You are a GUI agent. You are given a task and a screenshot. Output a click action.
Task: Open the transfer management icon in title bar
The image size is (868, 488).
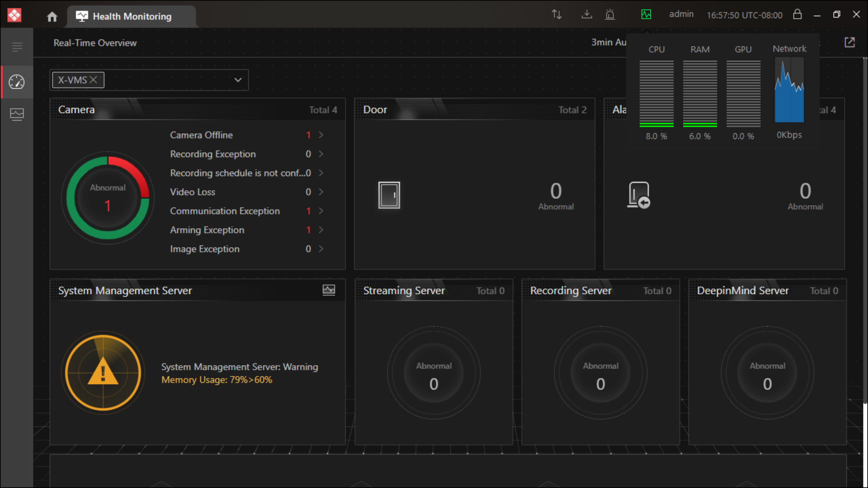(x=556, y=14)
